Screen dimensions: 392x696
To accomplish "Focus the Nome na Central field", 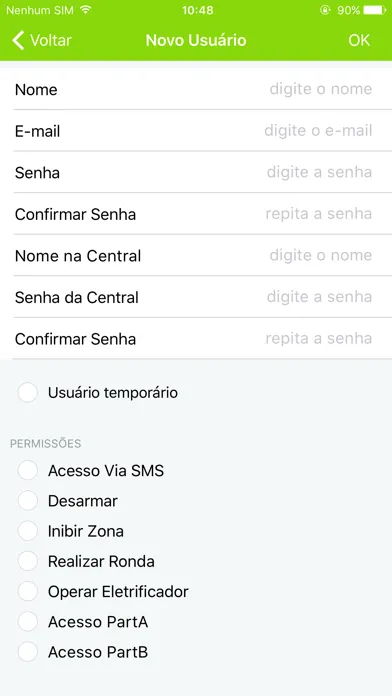I will pos(196,256).
